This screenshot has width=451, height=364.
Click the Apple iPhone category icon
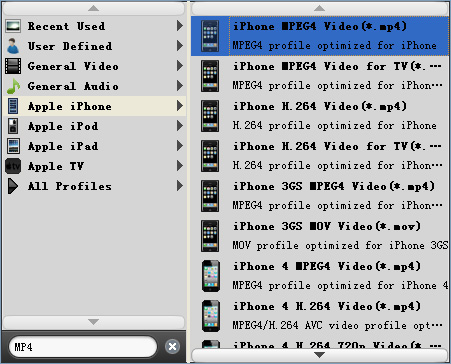(13, 106)
